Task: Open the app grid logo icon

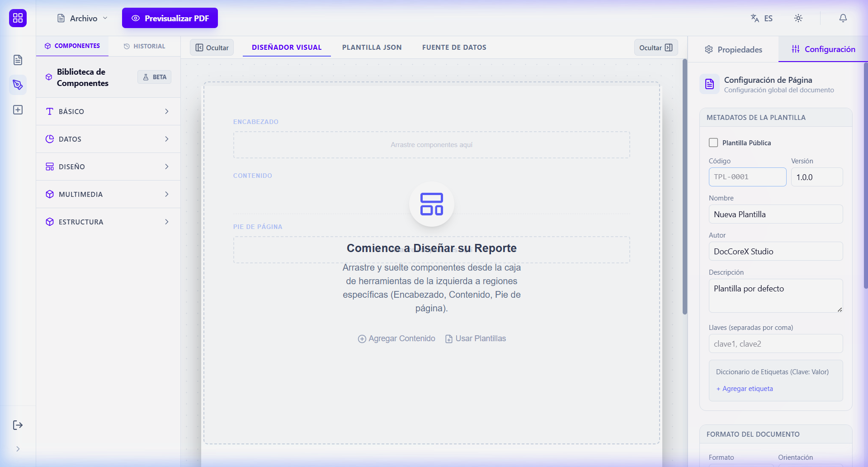Action: click(x=18, y=18)
